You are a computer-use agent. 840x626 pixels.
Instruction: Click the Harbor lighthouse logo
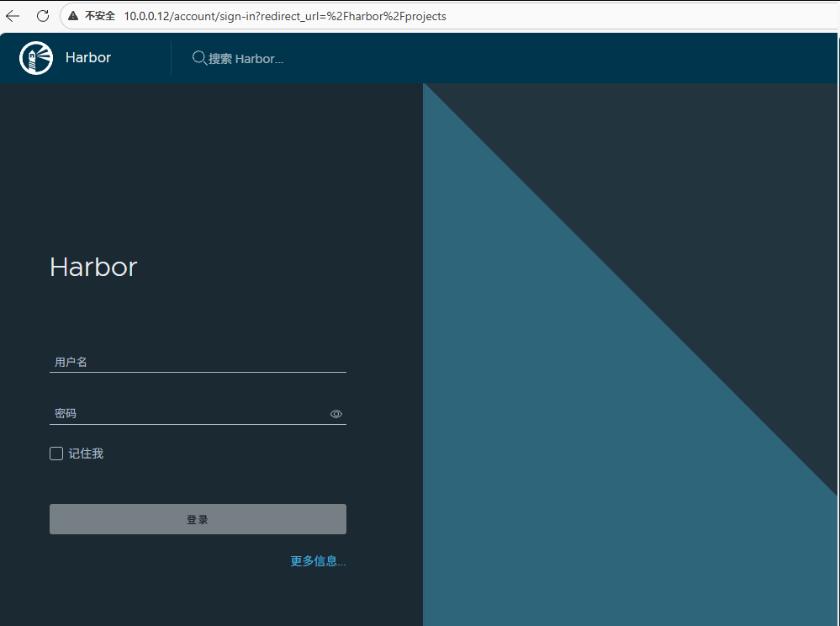[x=36, y=58]
